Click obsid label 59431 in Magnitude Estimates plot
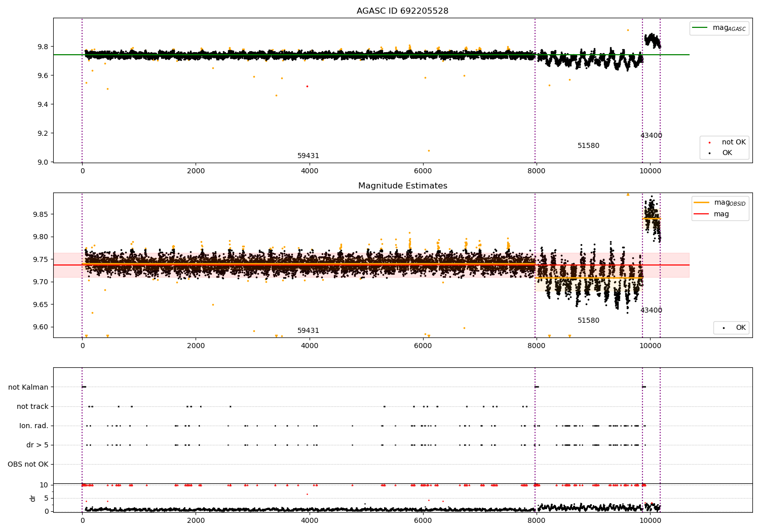Viewport: 760px width, 532px height. click(308, 330)
